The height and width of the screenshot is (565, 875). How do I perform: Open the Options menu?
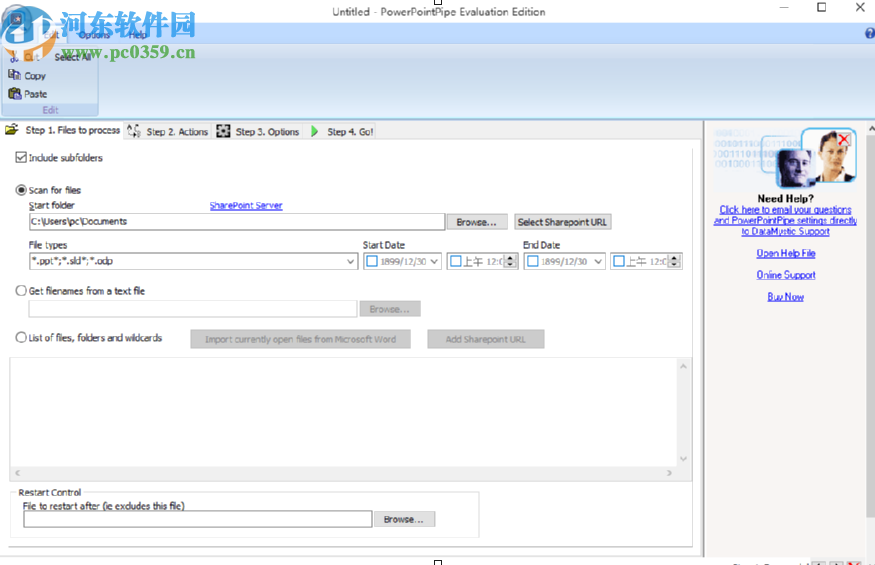click(94, 35)
